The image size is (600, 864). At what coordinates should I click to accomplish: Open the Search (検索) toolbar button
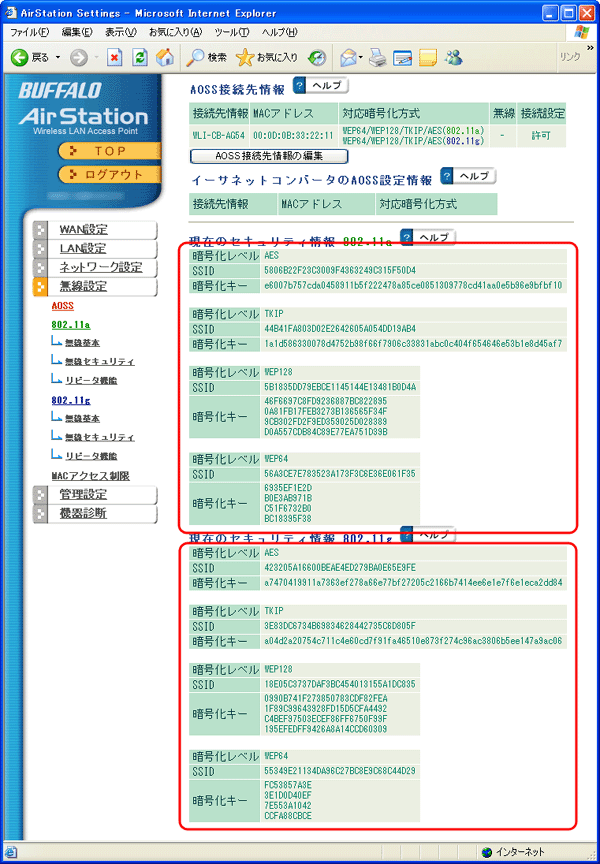(x=207, y=57)
